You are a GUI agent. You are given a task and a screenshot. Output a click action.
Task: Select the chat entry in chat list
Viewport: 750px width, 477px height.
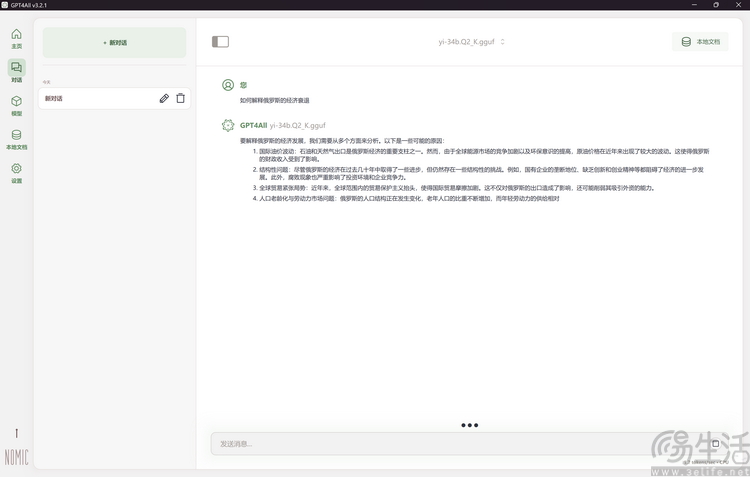[114, 98]
